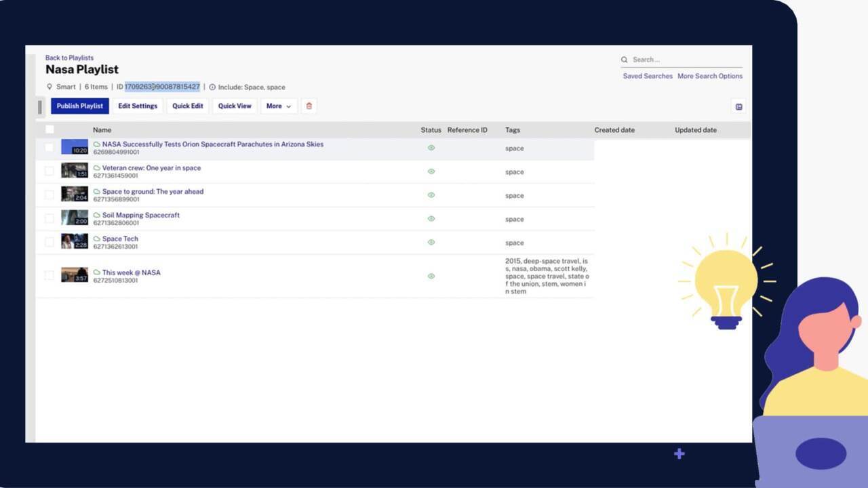Click the space tag in Veteran crew row

pos(515,172)
